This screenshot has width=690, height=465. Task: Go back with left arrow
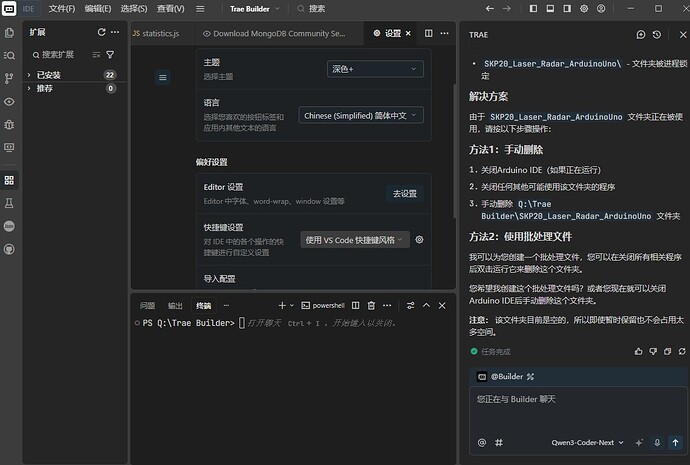coord(489,8)
